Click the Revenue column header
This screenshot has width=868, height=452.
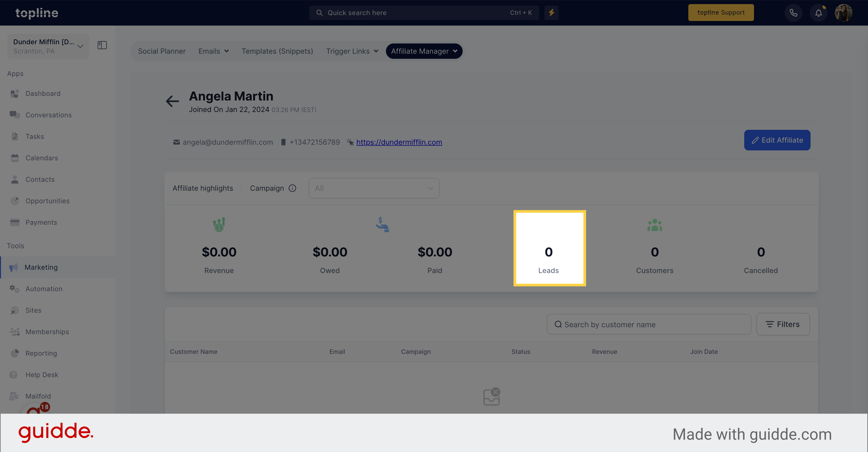pos(604,352)
